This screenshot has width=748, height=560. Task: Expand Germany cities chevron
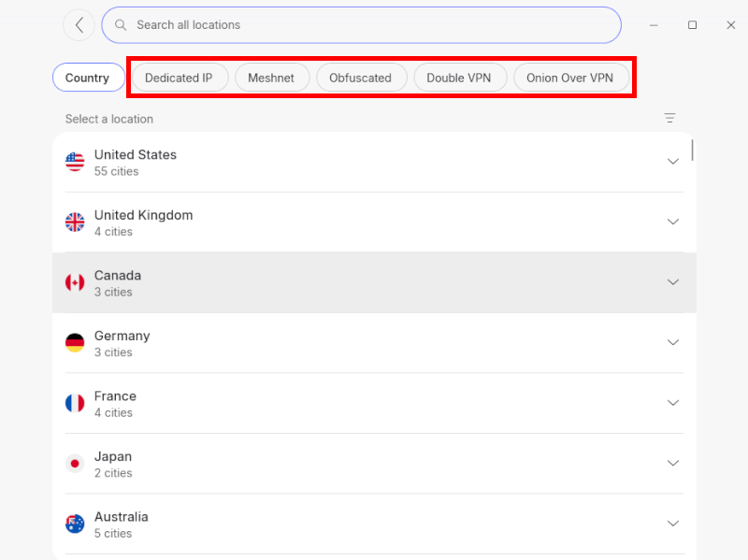pyautogui.click(x=673, y=342)
